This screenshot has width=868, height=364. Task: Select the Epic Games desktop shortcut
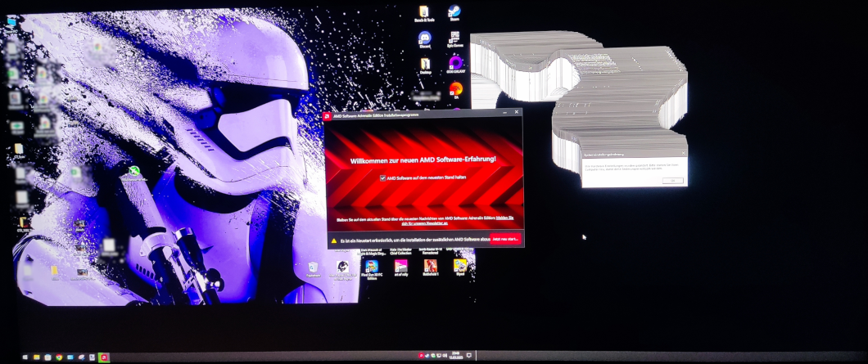454,40
